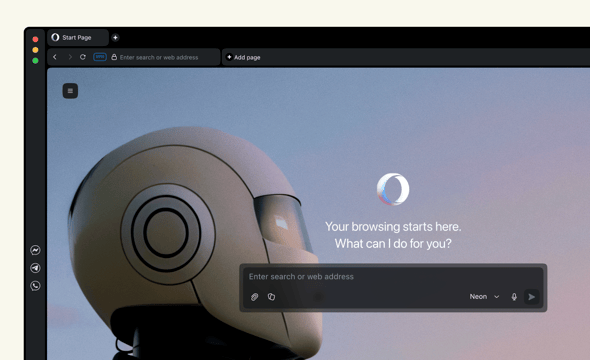Reload the page with the refresh icon
The width and height of the screenshot is (590, 360).
[x=83, y=57]
